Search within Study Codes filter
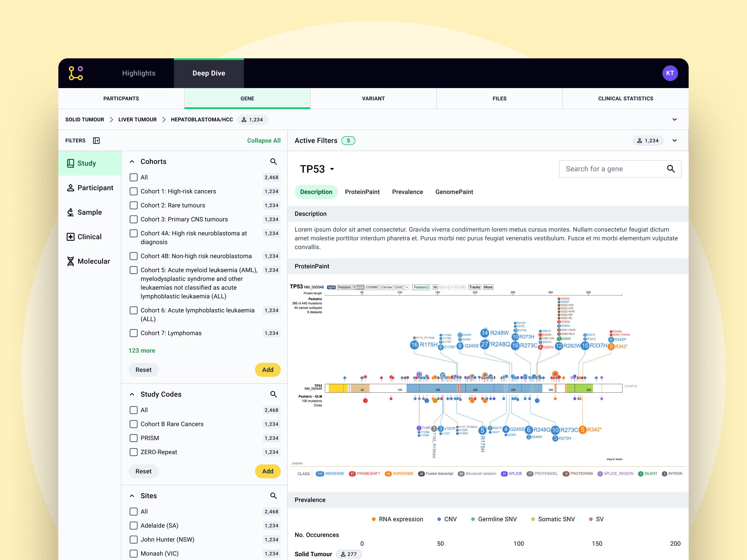The image size is (747, 560). 273,394
